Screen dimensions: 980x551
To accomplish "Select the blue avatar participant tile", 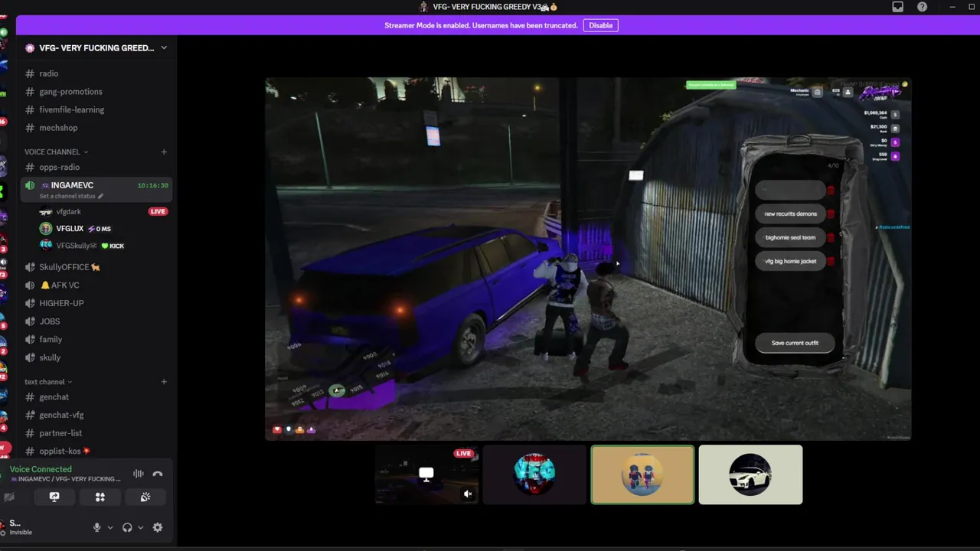I will 534,474.
